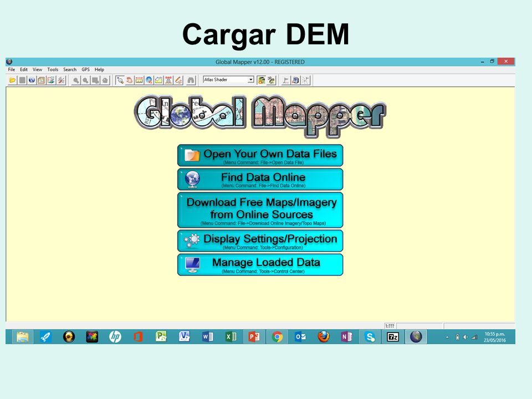This screenshot has height=399, width=532.
Task: Click the grayed home-shaped view toolbar icon
Action: (105, 80)
